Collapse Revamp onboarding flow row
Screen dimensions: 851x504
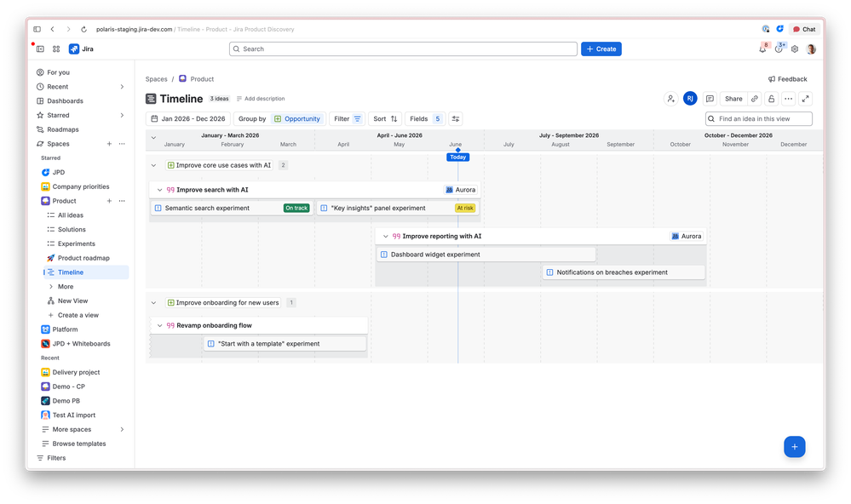tap(159, 325)
